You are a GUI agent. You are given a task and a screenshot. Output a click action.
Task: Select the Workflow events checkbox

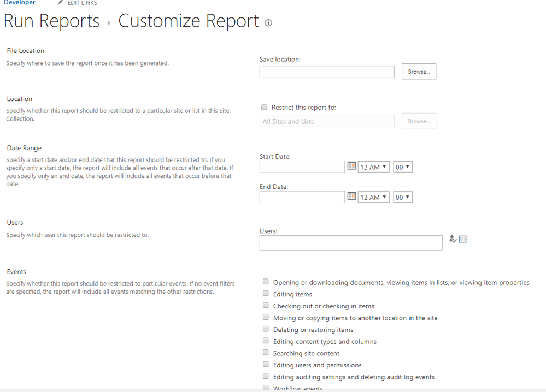coord(266,387)
